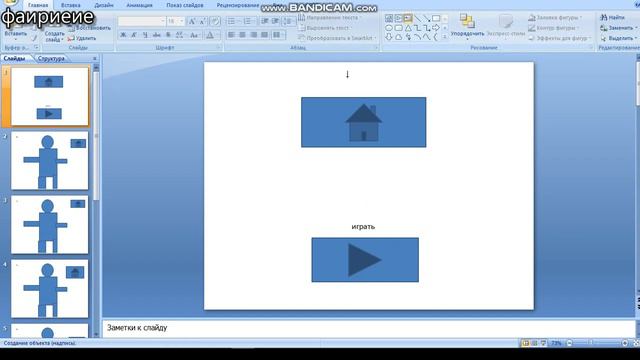Click the 'играть' text label on slide
The image size is (640, 360).
pyautogui.click(x=363, y=227)
